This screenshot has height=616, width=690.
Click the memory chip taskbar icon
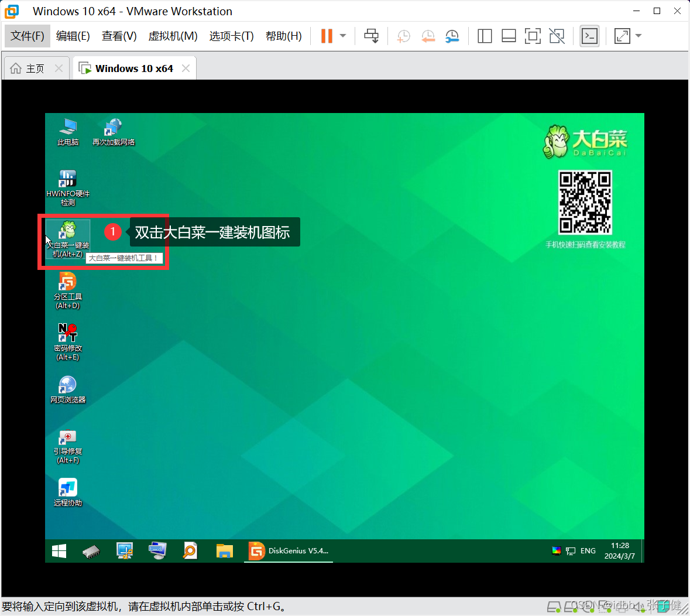91,551
